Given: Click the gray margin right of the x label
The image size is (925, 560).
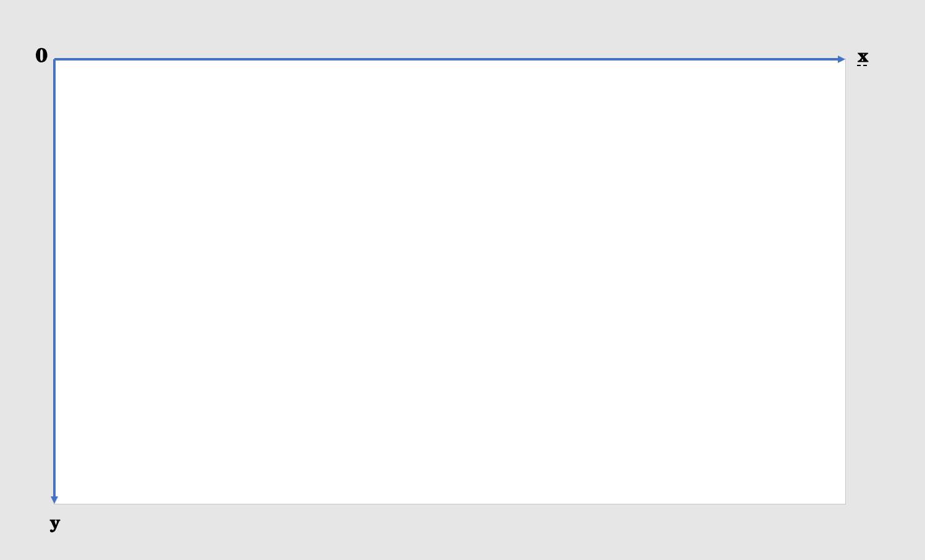Looking at the screenshot, I should [896, 57].
